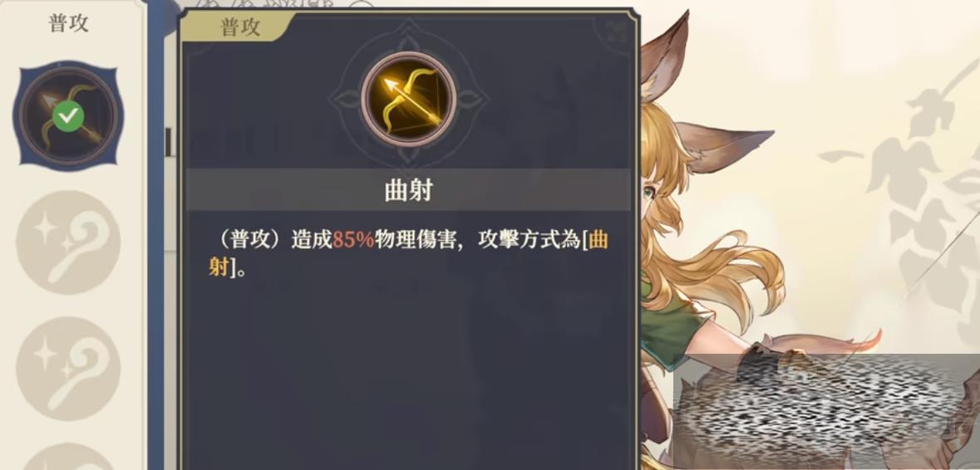The height and width of the screenshot is (470, 980).
Task: Click the 普攻 heading in left sidebar
Action: [68, 24]
